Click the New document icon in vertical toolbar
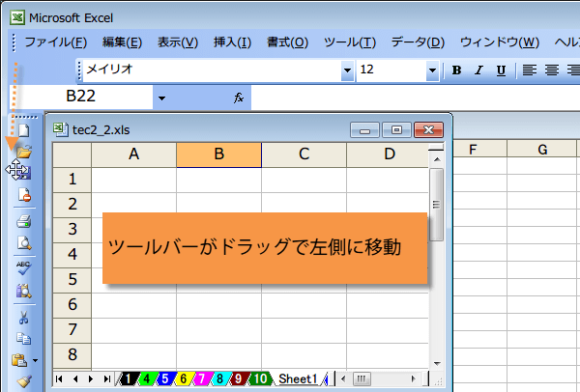Screen dimensions: 580x392 pyautogui.click(x=23, y=130)
